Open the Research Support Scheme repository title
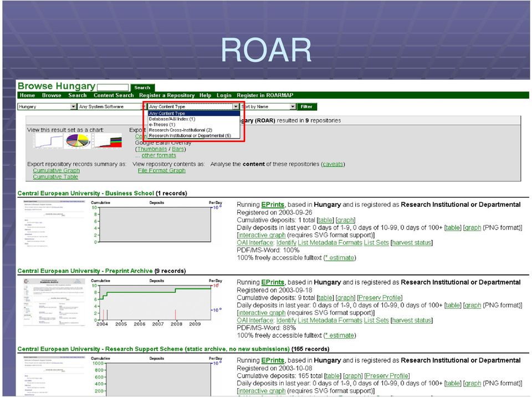532x397 pixels. [x=154, y=349]
